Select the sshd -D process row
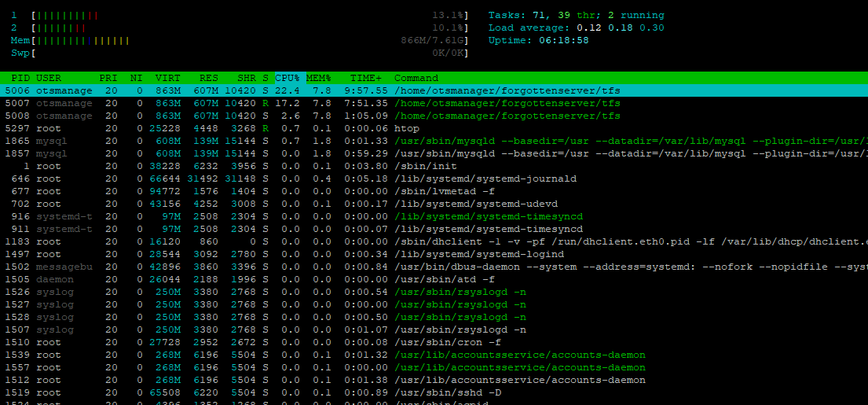 [x=434, y=393]
